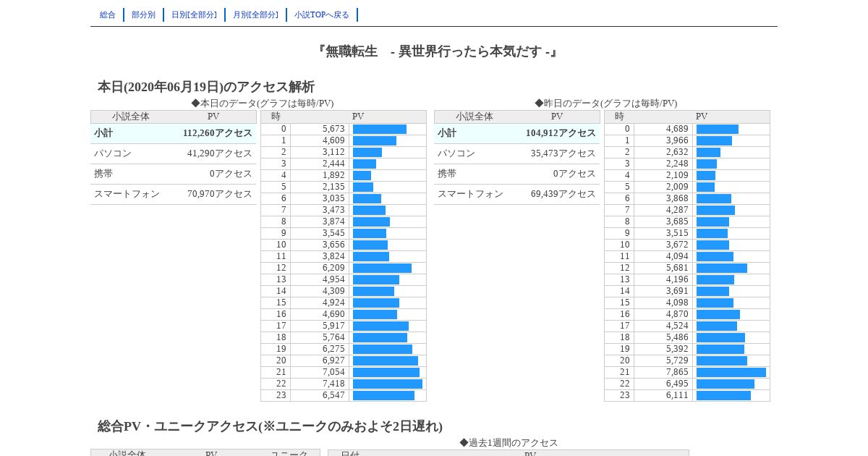868x456 pixels.
Task: Click yesterday's hour 21 bar with 7,865 PV
Action: [731, 372]
